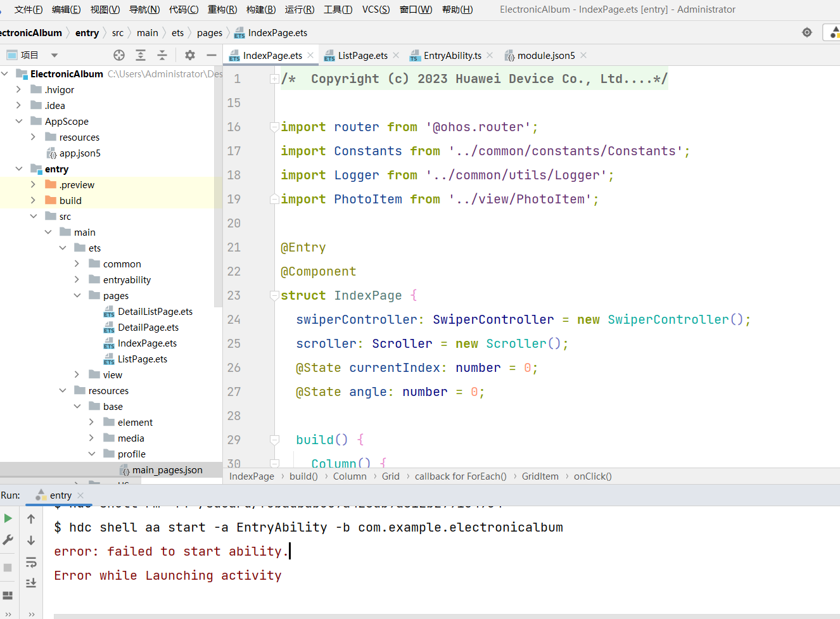This screenshot has width=840, height=619.
Task: Click the expand all icon in project panel
Action: coord(141,55)
